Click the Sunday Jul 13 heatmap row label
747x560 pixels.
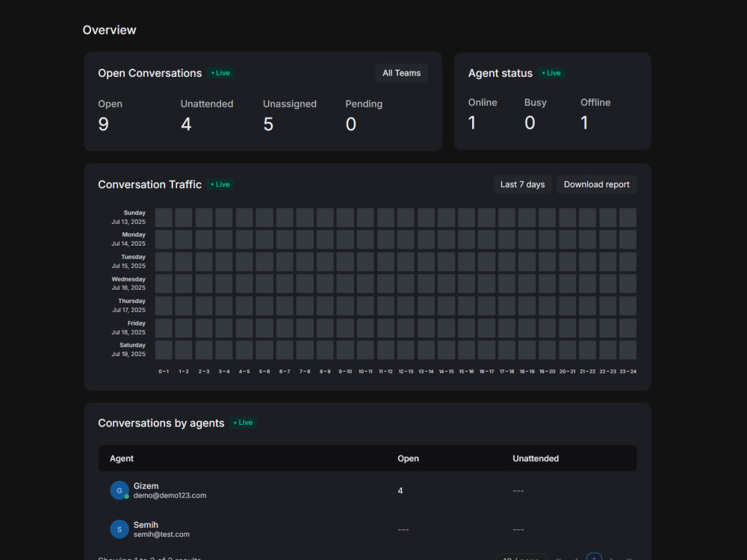(128, 217)
